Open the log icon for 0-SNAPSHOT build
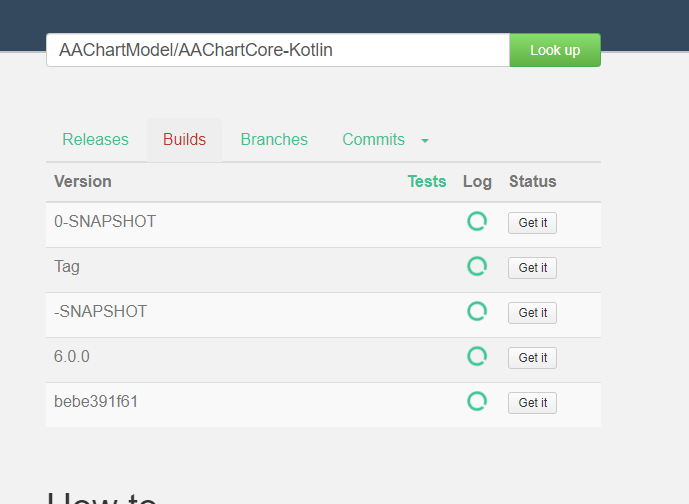 pos(477,221)
